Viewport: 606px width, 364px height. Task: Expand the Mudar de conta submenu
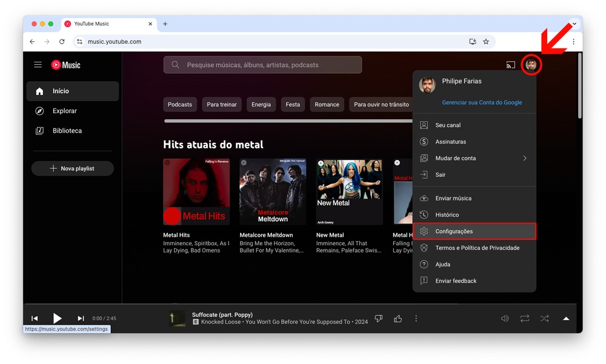(474, 158)
